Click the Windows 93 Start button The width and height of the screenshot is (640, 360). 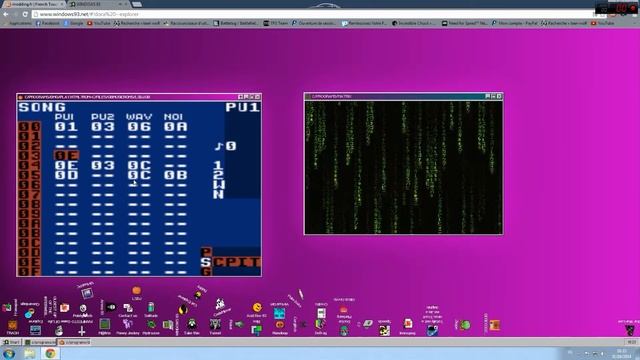12,342
